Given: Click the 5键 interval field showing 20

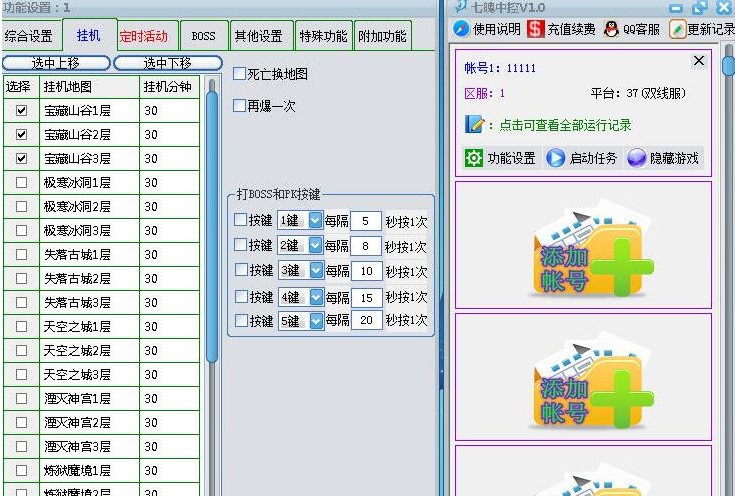Looking at the screenshot, I should point(367,321).
